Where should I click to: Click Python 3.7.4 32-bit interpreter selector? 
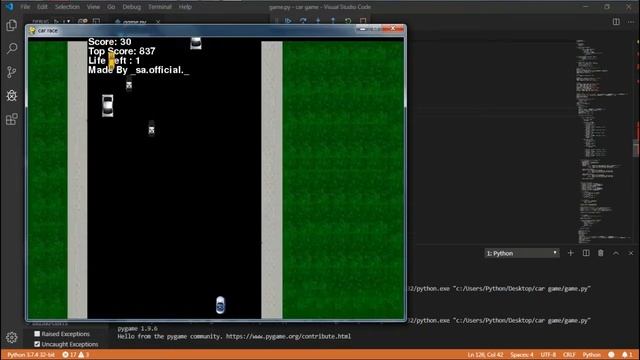coord(31,355)
